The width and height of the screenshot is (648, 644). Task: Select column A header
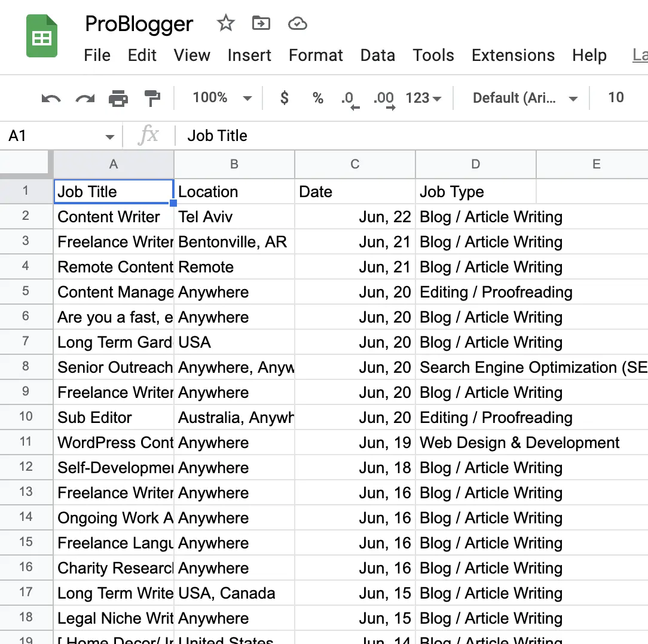tap(114, 164)
